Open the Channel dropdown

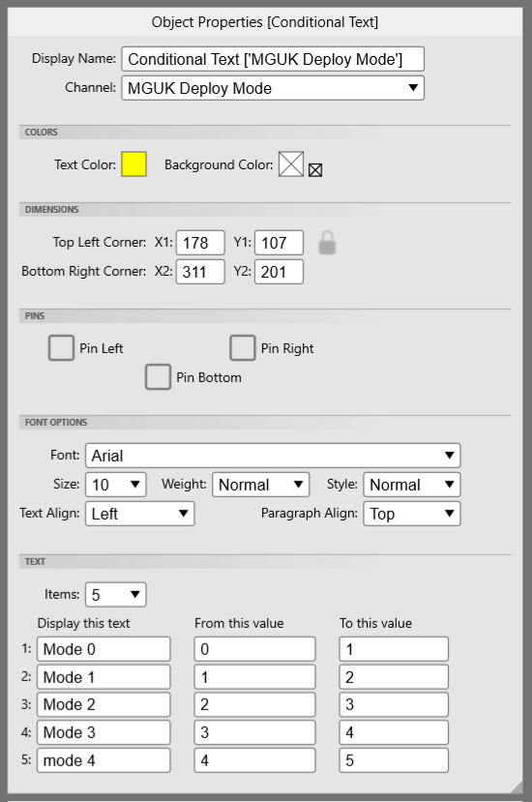(x=273, y=88)
